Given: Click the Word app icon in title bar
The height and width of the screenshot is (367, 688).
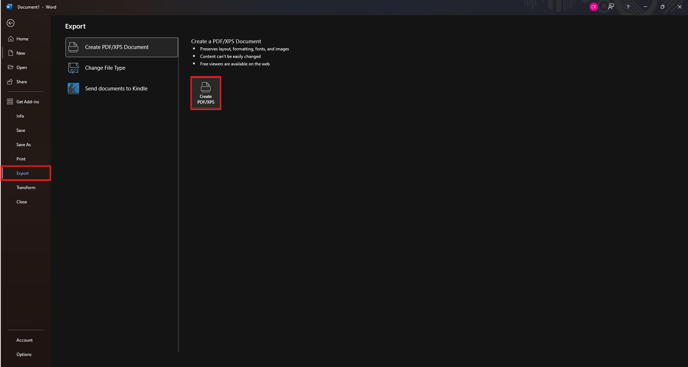Looking at the screenshot, I should [x=9, y=7].
